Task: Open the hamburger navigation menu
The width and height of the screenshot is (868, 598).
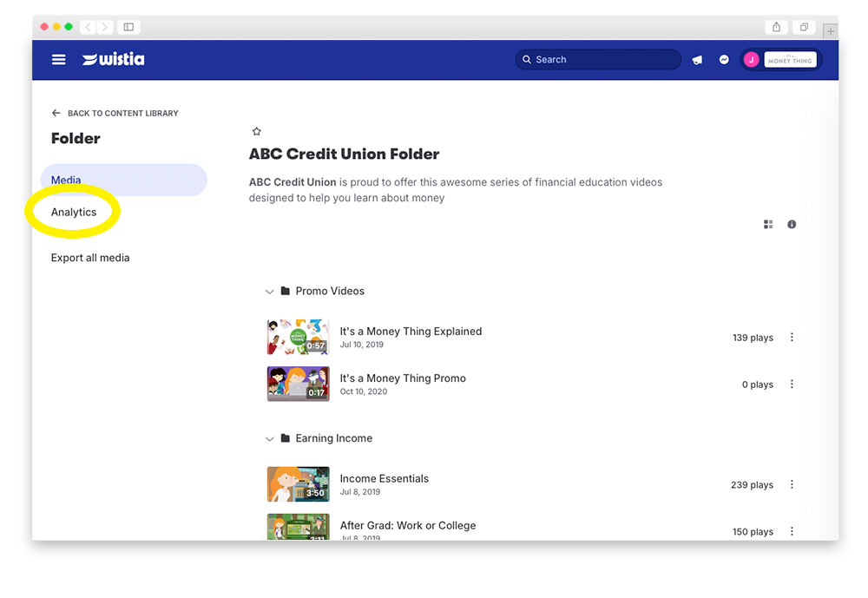Action: (x=59, y=59)
